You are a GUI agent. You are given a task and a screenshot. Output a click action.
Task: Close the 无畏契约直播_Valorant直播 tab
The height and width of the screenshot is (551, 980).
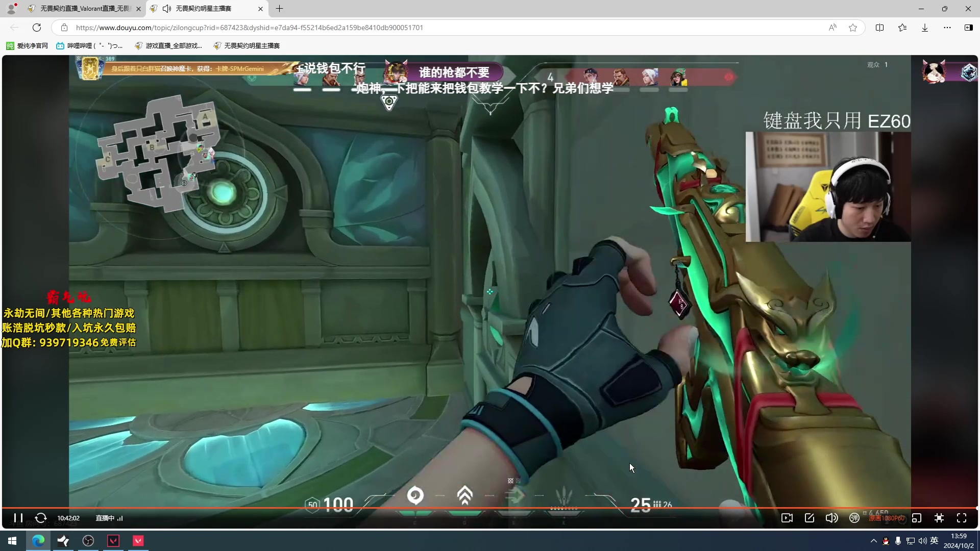(x=138, y=9)
